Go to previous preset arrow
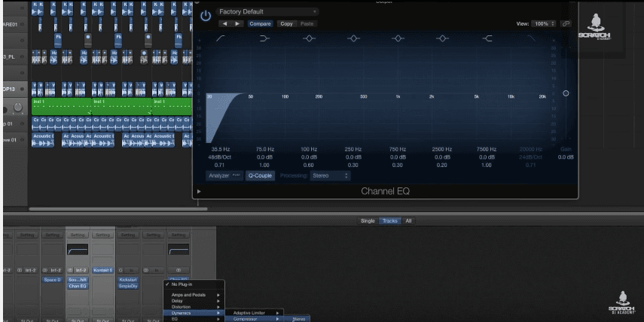The height and width of the screenshot is (322, 644). click(224, 24)
